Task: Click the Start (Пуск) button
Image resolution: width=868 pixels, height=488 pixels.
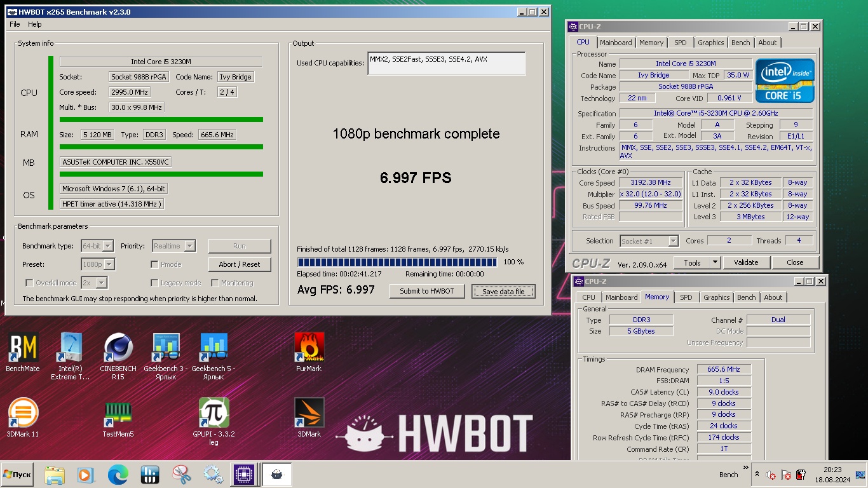Action: [17, 475]
